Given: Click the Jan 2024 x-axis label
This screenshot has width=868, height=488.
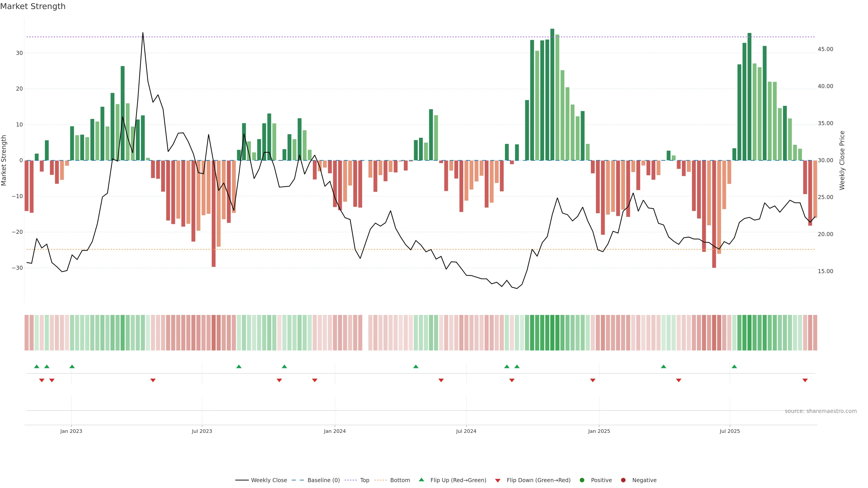Looking at the screenshot, I should click(x=335, y=431).
